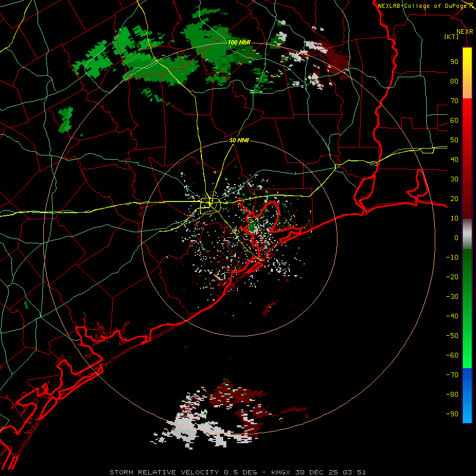Click the "0" value on the velocity scale
Viewport: 476px width, 476px height.
pos(456,237)
